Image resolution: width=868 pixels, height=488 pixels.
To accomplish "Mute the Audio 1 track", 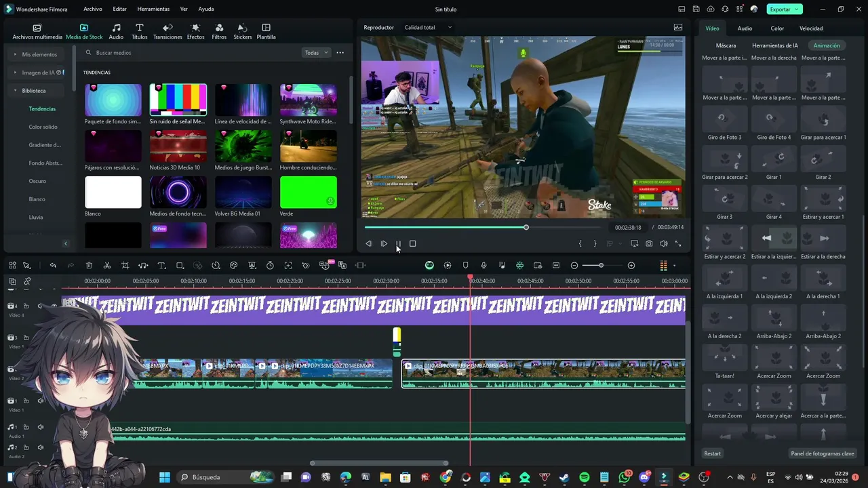I will pos(40,427).
